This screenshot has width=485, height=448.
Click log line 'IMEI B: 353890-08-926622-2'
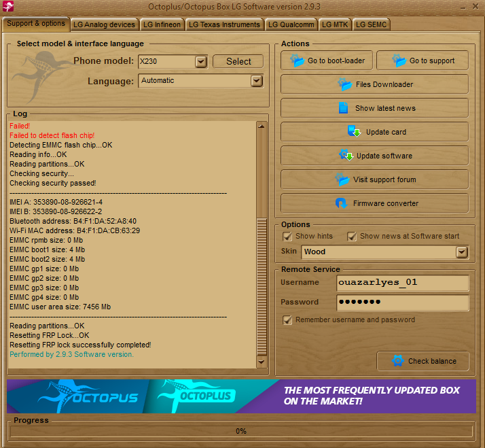[x=56, y=212]
